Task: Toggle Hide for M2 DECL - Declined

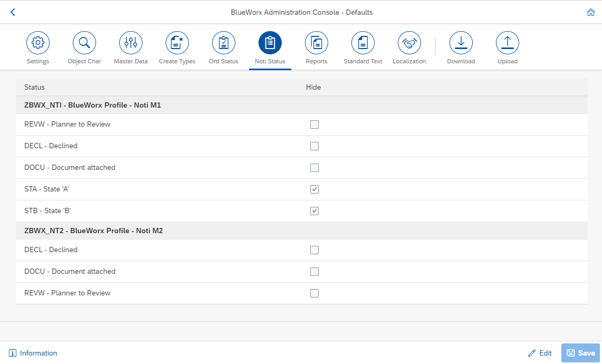Action: 314,250
